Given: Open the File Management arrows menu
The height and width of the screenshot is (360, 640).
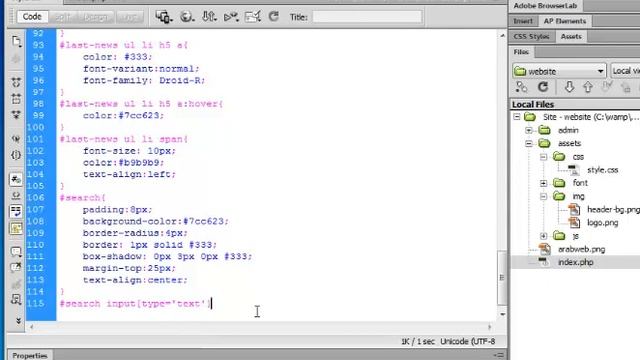Looking at the screenshot, I should pos(209,17).
